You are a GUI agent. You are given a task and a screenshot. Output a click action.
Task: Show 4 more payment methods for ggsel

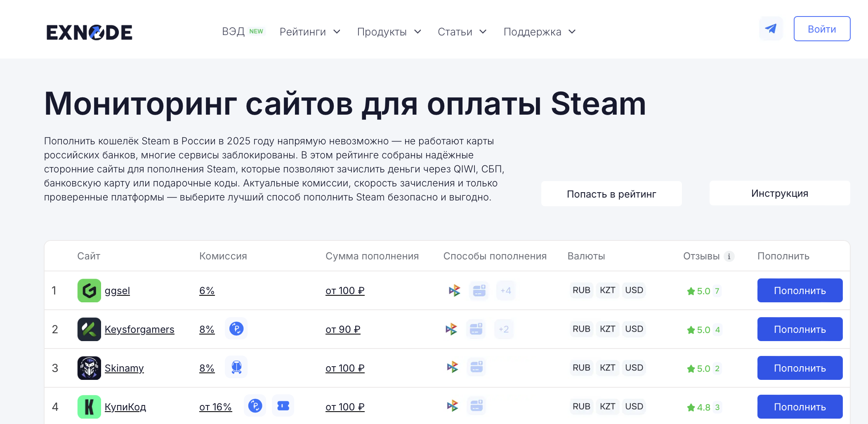pos(505,290)
